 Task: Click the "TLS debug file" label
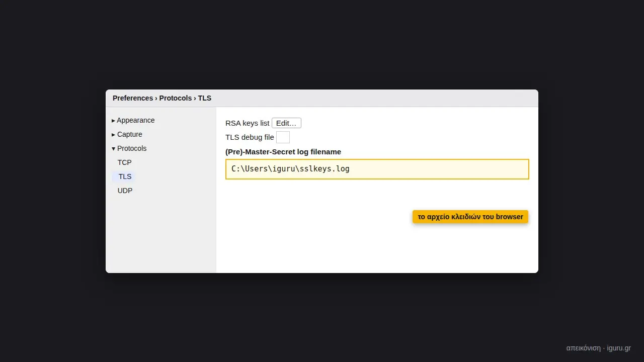click(x=250, y=137)
